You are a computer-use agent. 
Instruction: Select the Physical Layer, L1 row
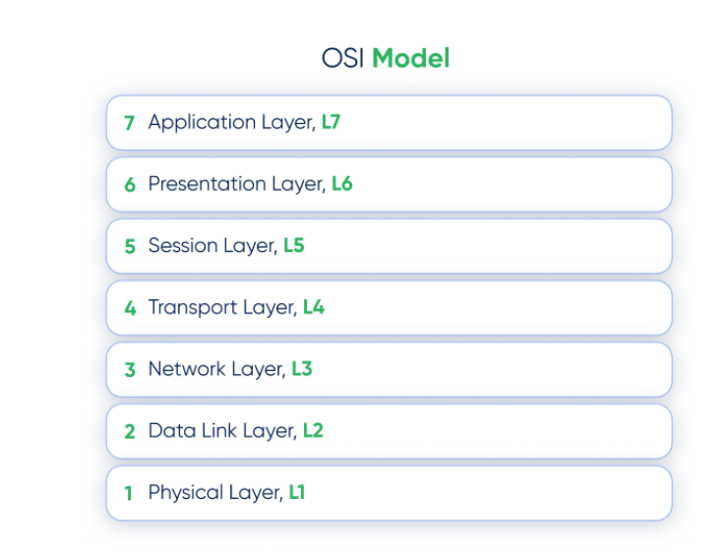[x=389, y=493]
